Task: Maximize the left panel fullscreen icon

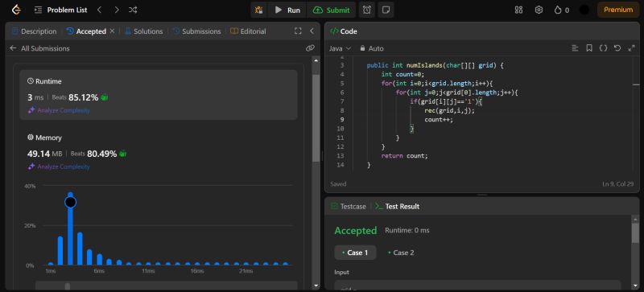Action: (298, 31)
